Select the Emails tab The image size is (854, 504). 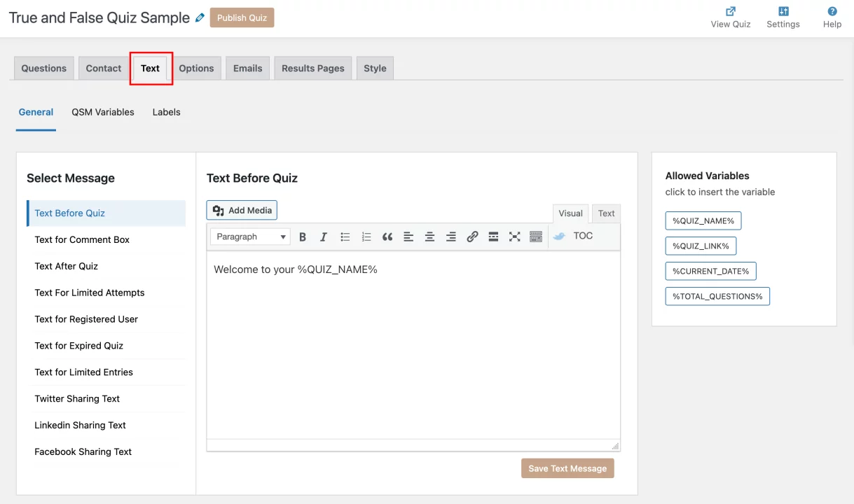pyautogui.click(x=247, y=68)
